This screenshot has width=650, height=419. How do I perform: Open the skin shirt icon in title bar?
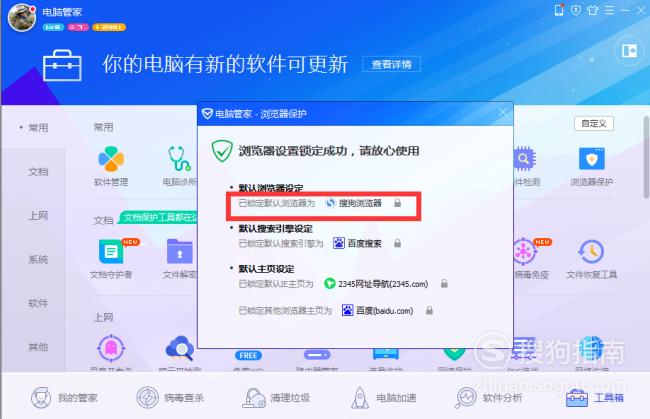(x=592, y=10)
